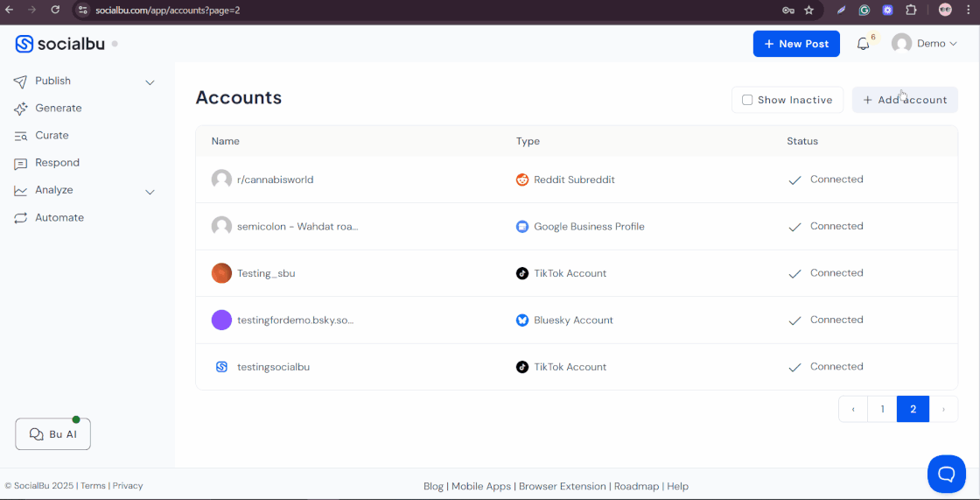Enable the Show Inactive checkbox

(x=747, y=100)
